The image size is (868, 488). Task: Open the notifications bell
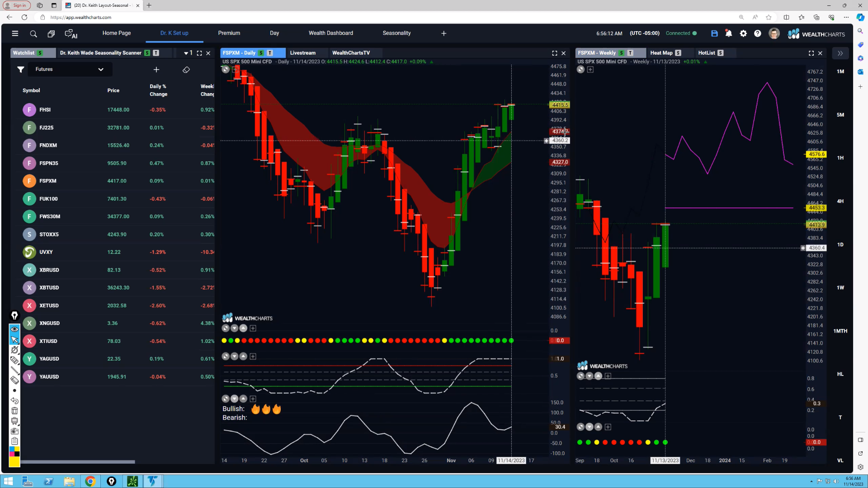pos(729,33)
